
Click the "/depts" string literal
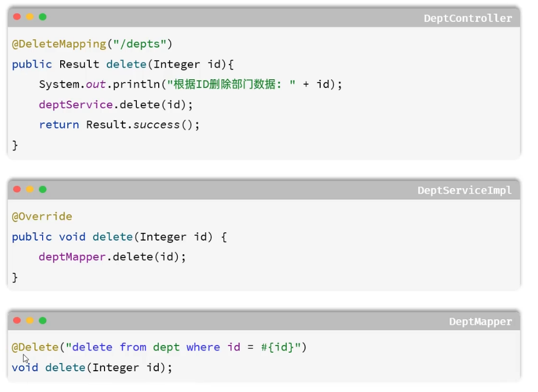(x=140, y=44)
